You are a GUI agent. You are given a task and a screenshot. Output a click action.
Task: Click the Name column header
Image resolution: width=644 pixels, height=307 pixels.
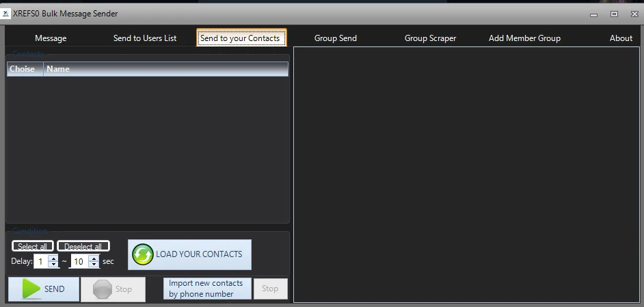tap(166, 69)
